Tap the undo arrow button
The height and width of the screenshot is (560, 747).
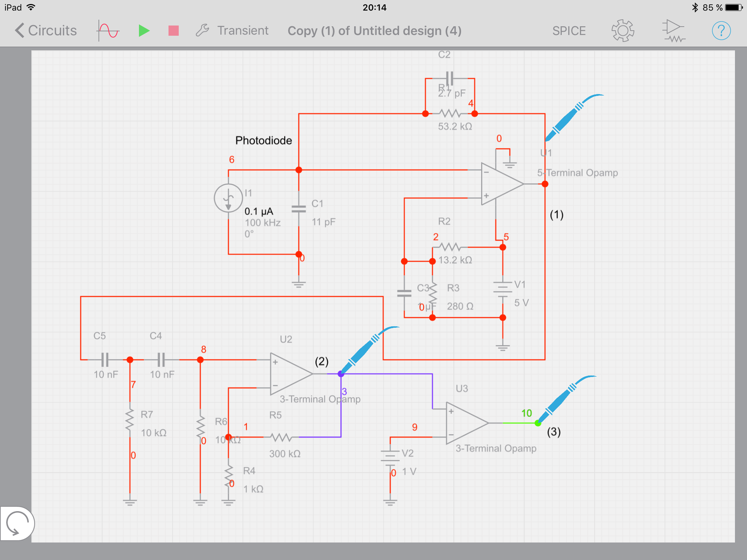pos(17,524)
